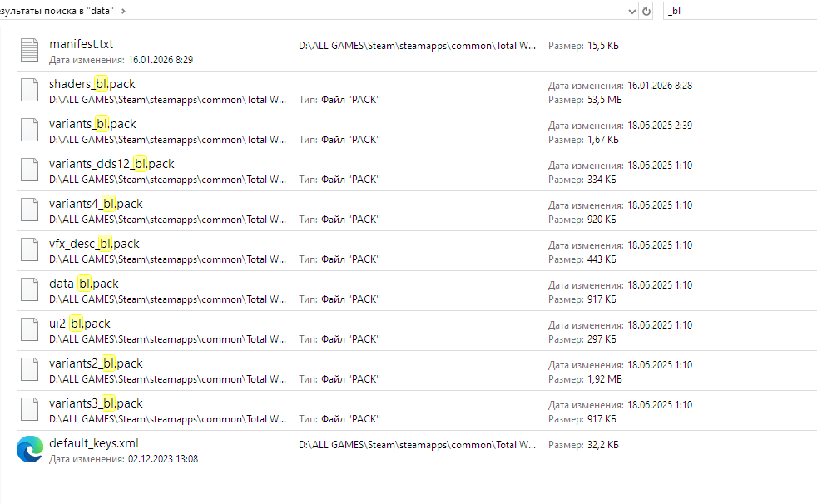Click the data_bl.pack file icon
817x504 pixels.
click(x=30, y=289)
